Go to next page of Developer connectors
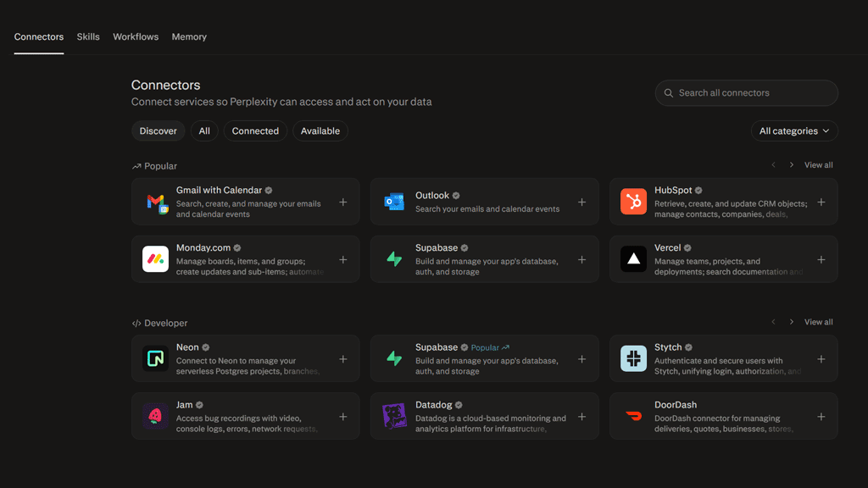This screenshot has width=868, height=488. [792, 322]
